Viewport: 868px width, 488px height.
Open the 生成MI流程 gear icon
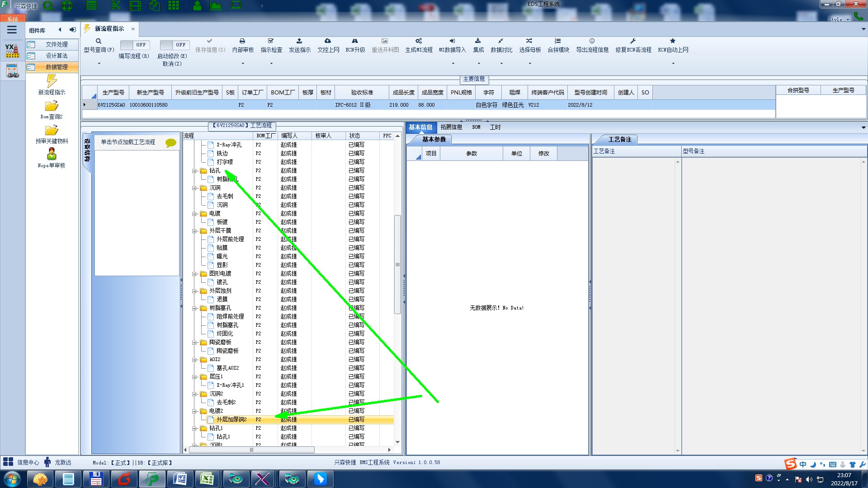419,41
